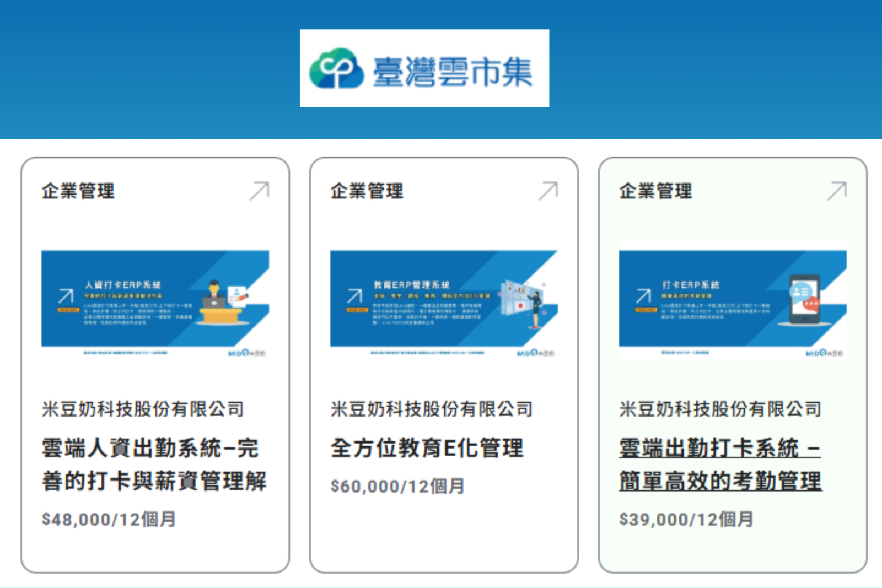Click the arrow icon on the 全方位教育E化管理 card
Image resolution: width=882 pixels, height=588 pixels.
tap(548, 191)
